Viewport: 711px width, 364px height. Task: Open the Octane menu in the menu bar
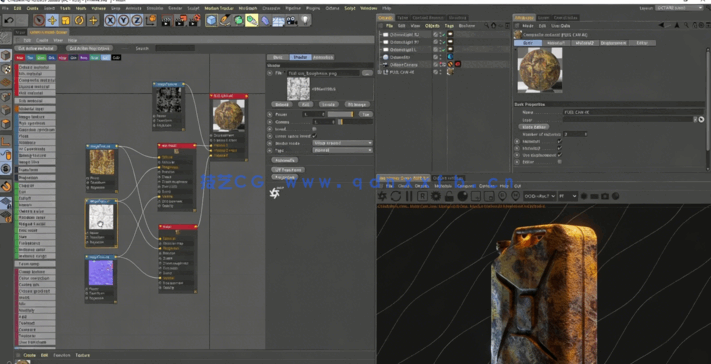[332, 8]
